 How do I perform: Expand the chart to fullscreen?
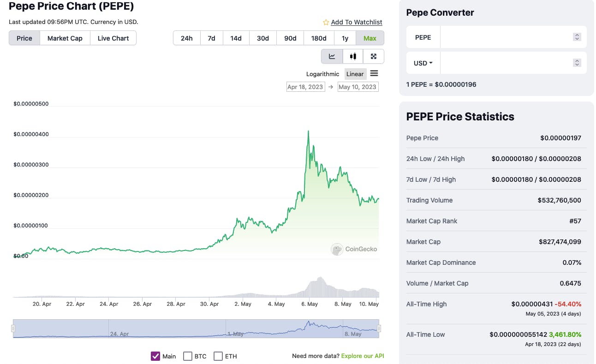coord(373,56)
